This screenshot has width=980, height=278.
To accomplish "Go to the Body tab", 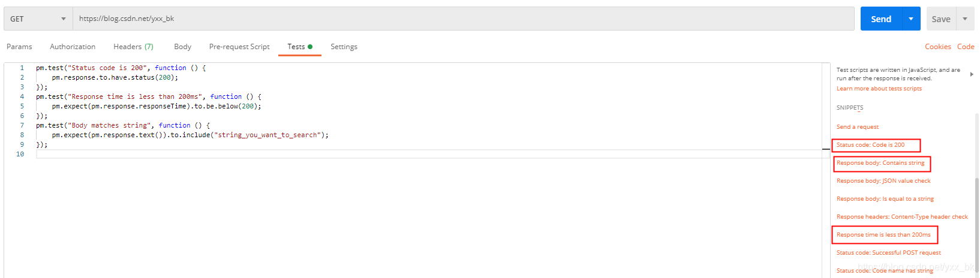I will [x=182, y=47].
